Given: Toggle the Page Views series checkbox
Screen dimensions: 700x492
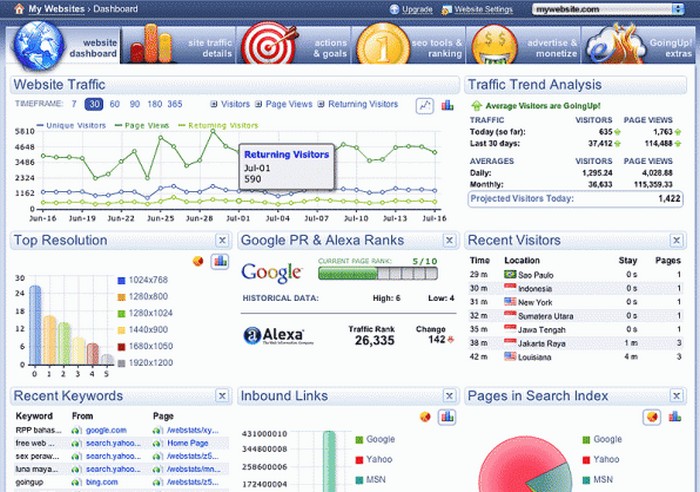Looking at the screenshot, I should pos(258,104).
